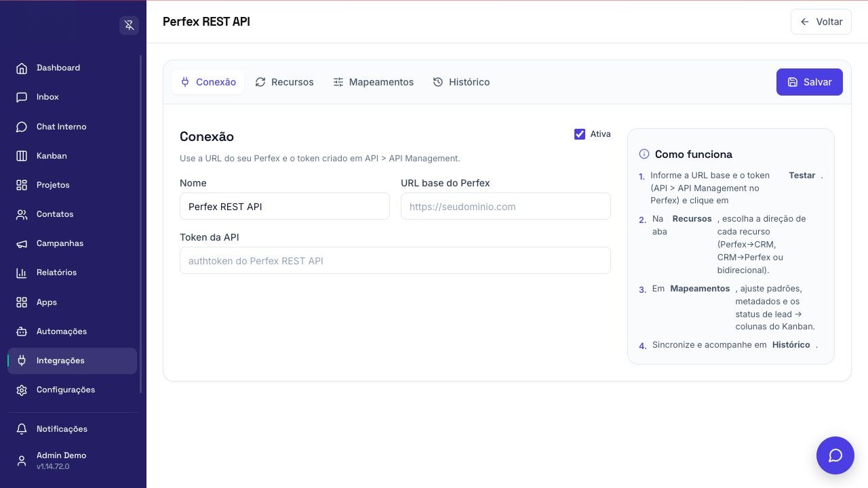Open Configurações settings

click(72, 390)
